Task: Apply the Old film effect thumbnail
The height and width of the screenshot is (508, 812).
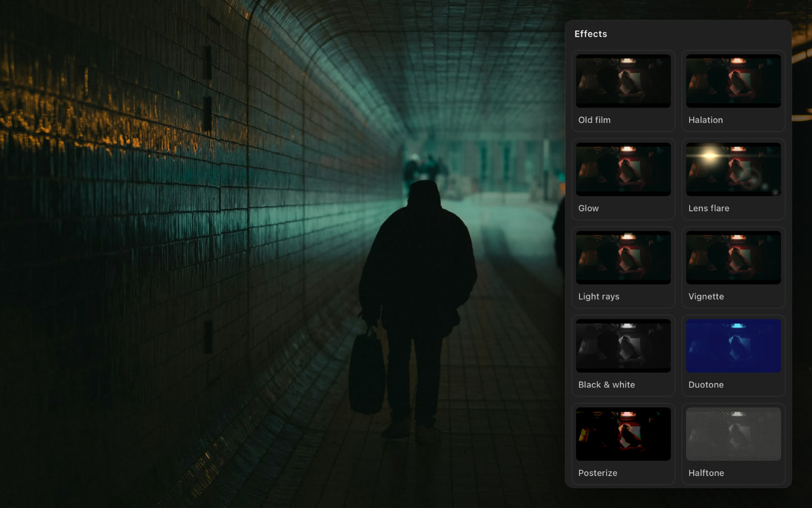Action: tap(623, 81)
